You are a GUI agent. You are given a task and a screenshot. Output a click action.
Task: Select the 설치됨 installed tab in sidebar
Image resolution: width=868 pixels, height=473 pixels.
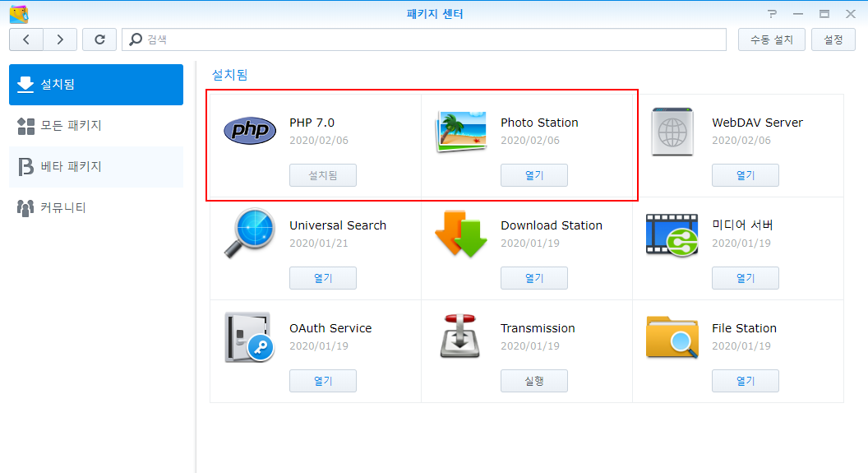tap(96, 84)
